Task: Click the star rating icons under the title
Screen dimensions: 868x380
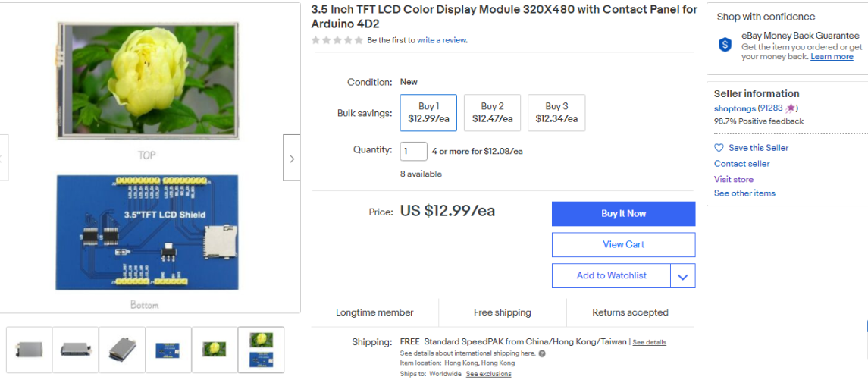Action: pyautogui.click(x=337, y=40)
